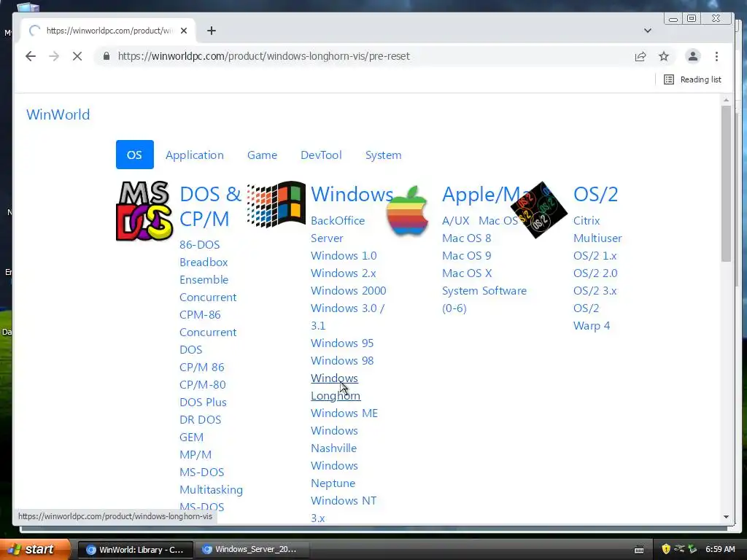Viewport: 747px width, 560px height.
Task: Open Citrix Multiuser link
Action: pos(597,230)
